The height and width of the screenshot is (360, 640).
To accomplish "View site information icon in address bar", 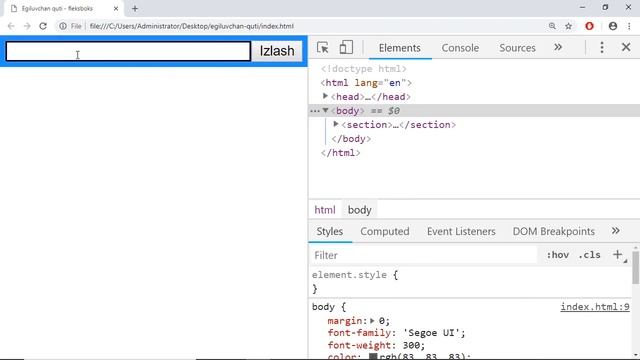I will [x=63, y=26].
